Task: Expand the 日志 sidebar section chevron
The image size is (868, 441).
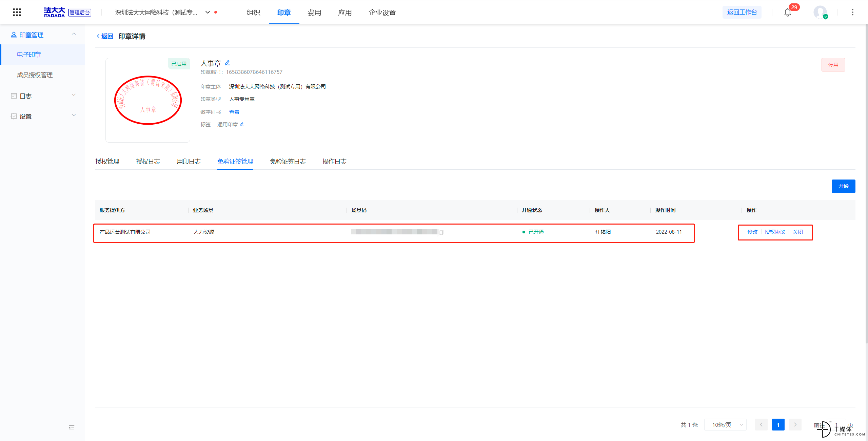Action: pyautogui.click(x=74, y=95)
